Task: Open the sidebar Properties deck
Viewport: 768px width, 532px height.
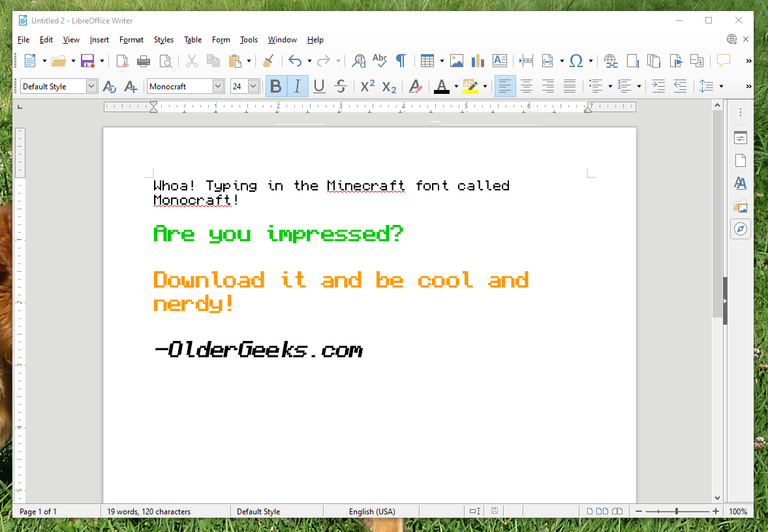Action: 741,138
